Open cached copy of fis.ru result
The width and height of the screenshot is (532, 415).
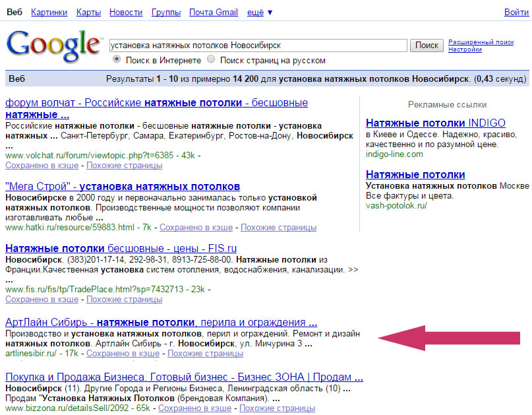(x=42, y=299)
